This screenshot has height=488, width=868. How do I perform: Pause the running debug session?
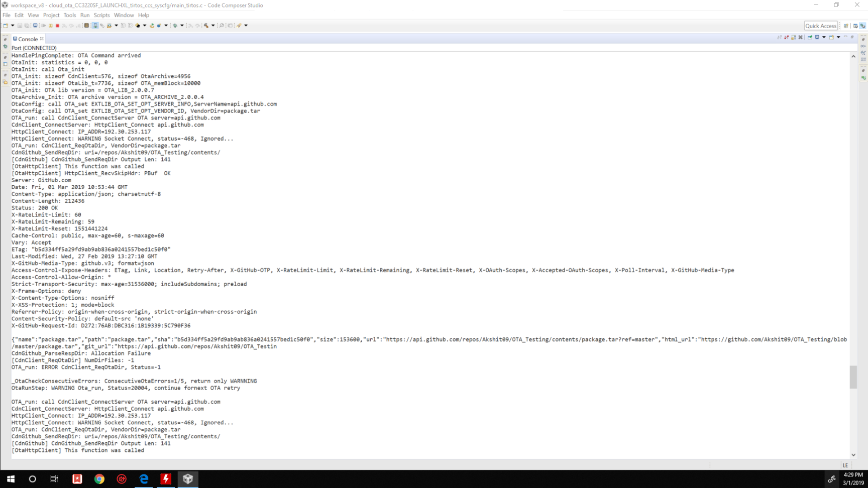(50, 26)
